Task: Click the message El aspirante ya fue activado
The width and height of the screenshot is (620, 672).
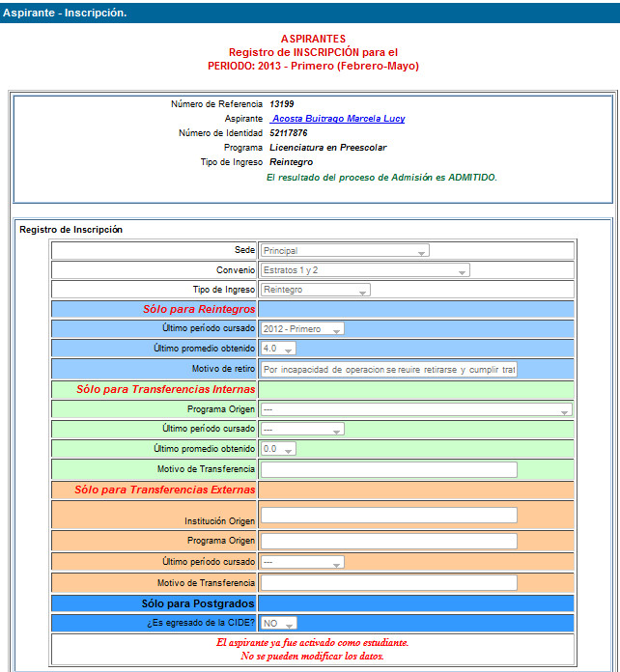Action: pos(312,642)
